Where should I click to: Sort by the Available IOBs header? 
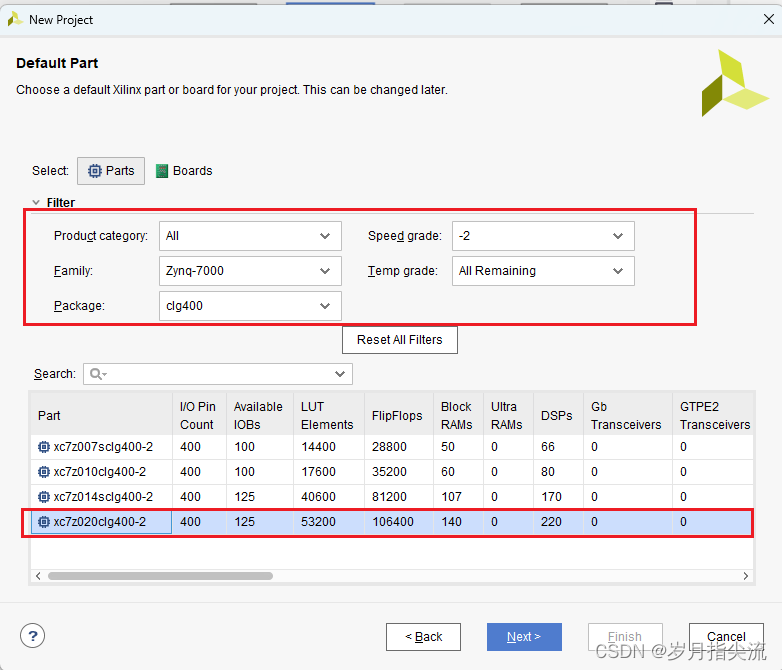tap(260, 416)
